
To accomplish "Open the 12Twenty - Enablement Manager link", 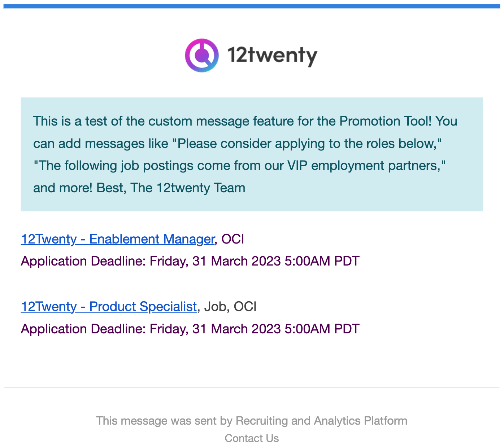I will (118, 239).
